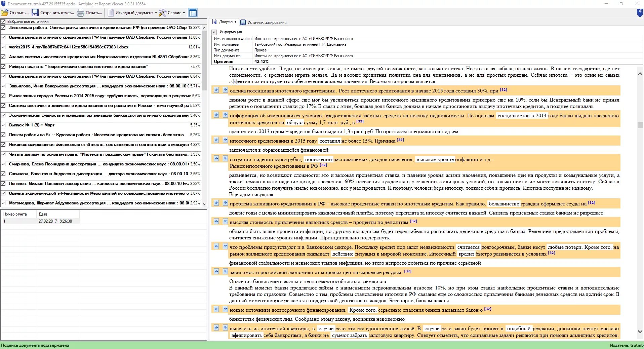Screen dimensions: 644x349
Task: Select report row 1 dated 27.02.2017
Action: 40,221
